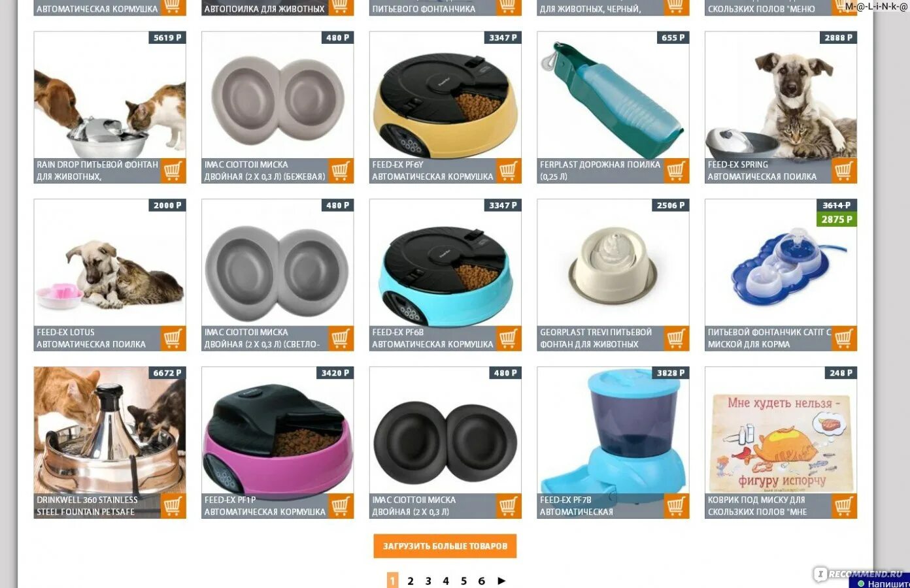The height and width of the screenshot is (588, 910).
Task: Add Catit fountain with bowl to cart
Action: click(x=844, y=338)
